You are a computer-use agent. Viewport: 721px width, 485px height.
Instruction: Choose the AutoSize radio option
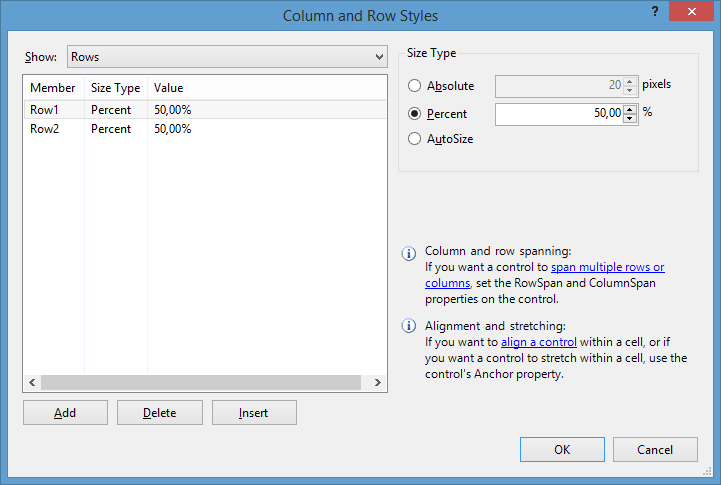(x=414, y=139)
